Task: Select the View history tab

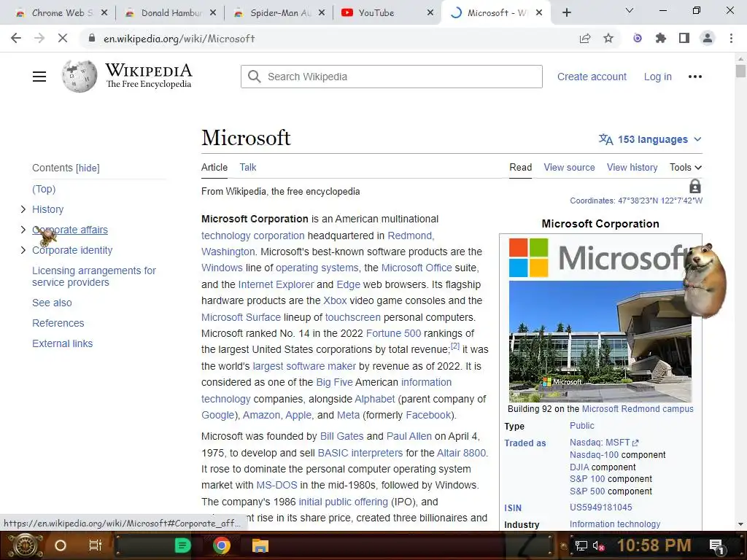Action: click(632, 167)
